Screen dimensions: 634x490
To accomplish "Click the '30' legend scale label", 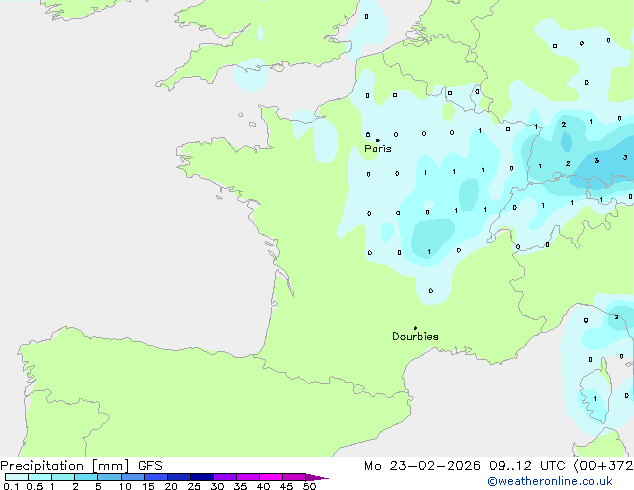I will tap(217, 486).
